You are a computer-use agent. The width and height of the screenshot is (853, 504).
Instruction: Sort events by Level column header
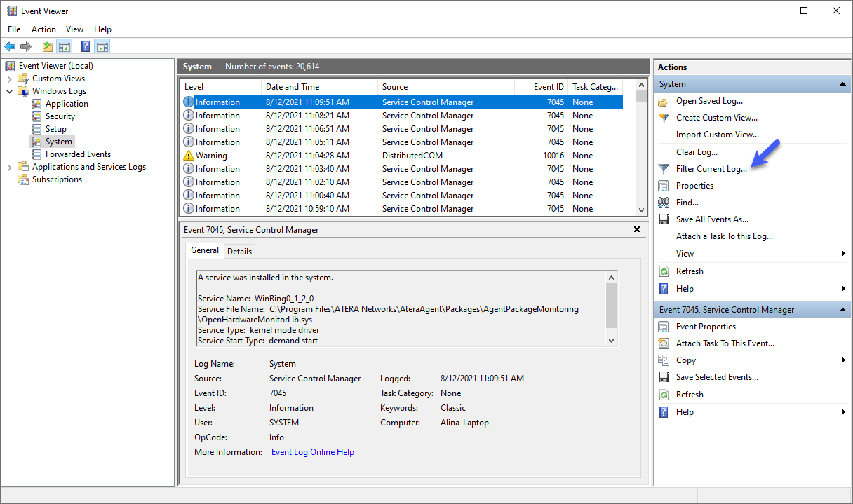click(220, 87)
